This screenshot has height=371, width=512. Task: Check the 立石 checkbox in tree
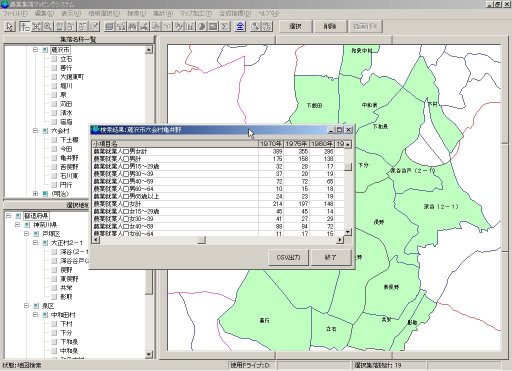[54, 59]
